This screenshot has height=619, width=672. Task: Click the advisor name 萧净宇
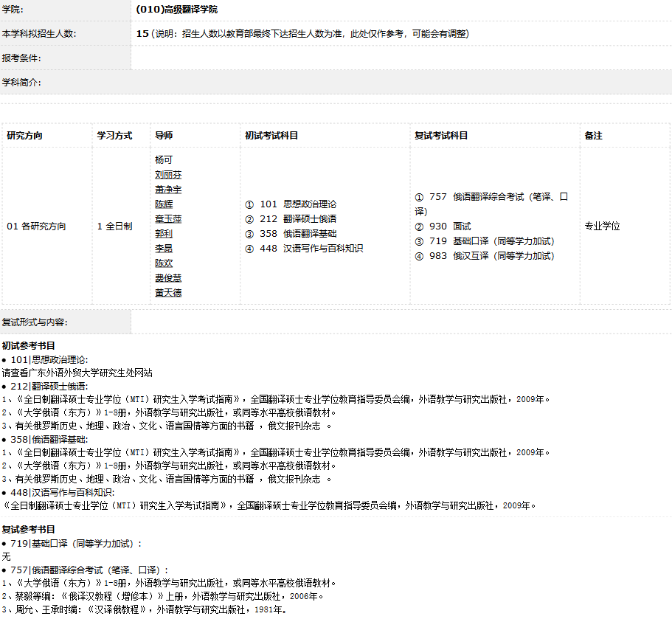[x=168, y=190]
